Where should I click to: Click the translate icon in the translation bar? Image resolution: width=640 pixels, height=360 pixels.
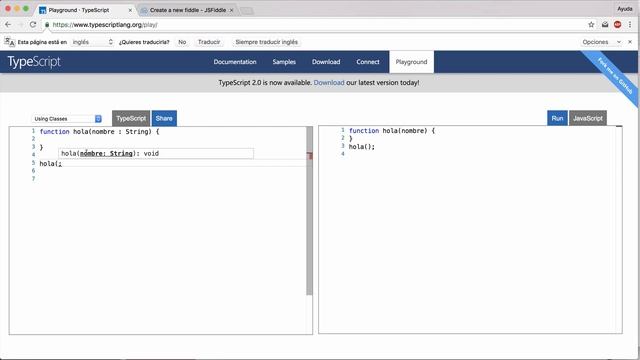tap(9, 42)
